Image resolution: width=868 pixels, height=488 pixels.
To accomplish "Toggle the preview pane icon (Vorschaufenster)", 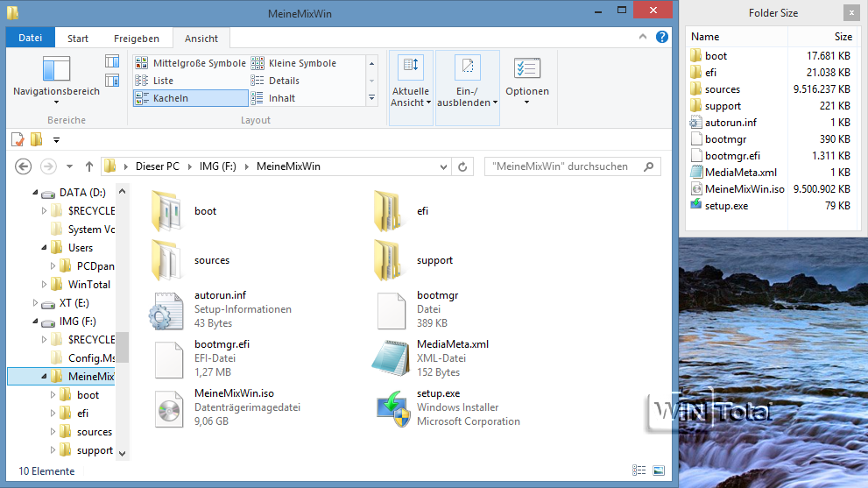I will tap(112, 61).
